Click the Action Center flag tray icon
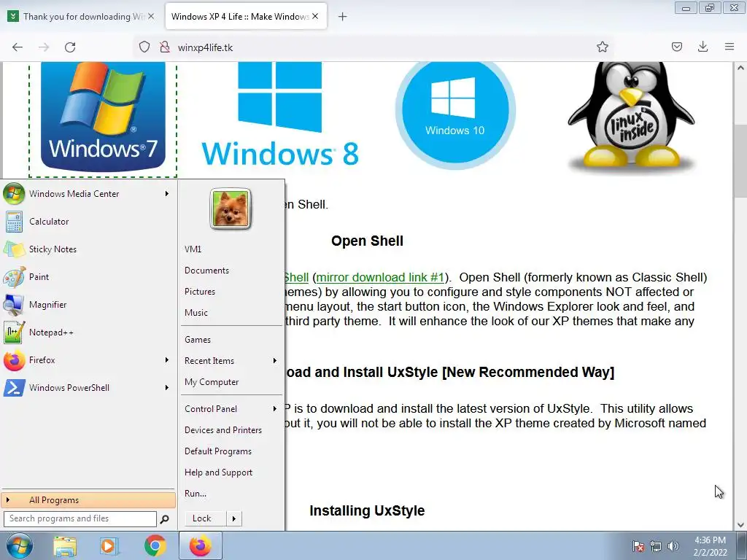Image resolution: width=747 pixels, height=560 pixels. coord(638,545)
